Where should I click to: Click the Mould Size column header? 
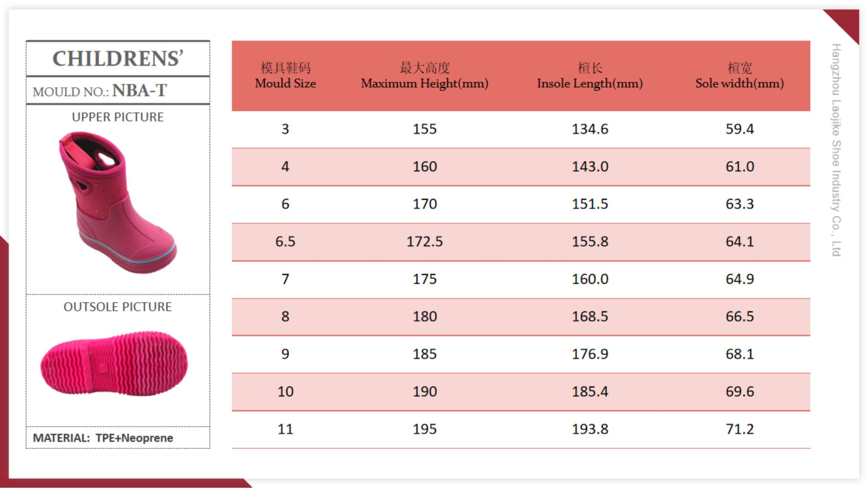click(x=285, y=76)
